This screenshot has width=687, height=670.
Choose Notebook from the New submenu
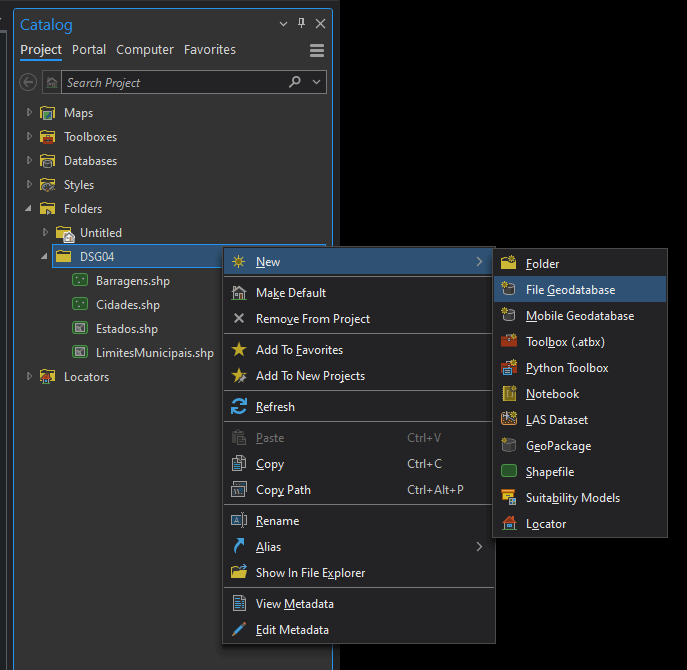tap(552, 394)
